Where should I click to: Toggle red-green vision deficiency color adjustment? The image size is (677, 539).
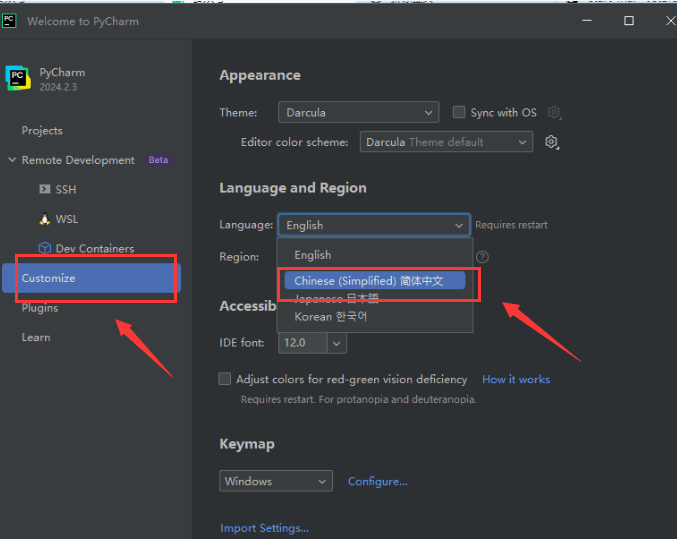coord(225,379)
